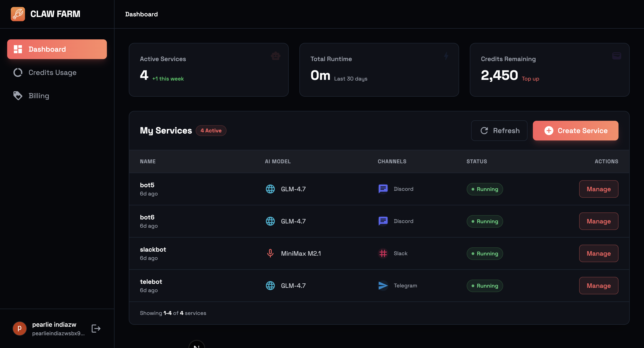The image size is (644, 348).
Task: Click the Slack hash icon
Action: pyautogui.click(x=383, y=253)
